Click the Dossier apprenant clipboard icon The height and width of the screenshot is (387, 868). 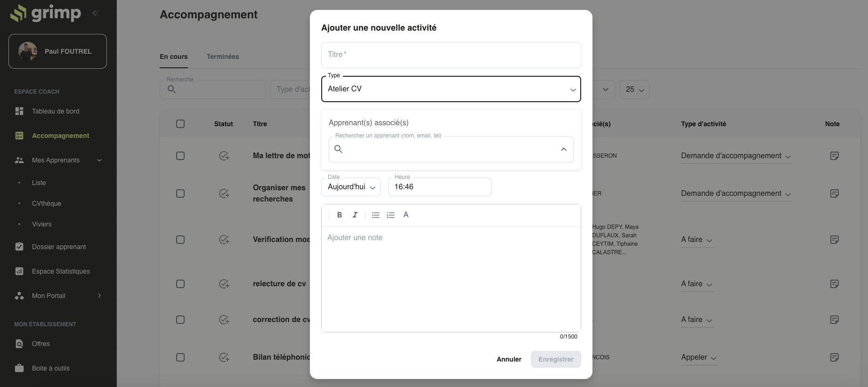pyautogui.click(x=19, y=247)
